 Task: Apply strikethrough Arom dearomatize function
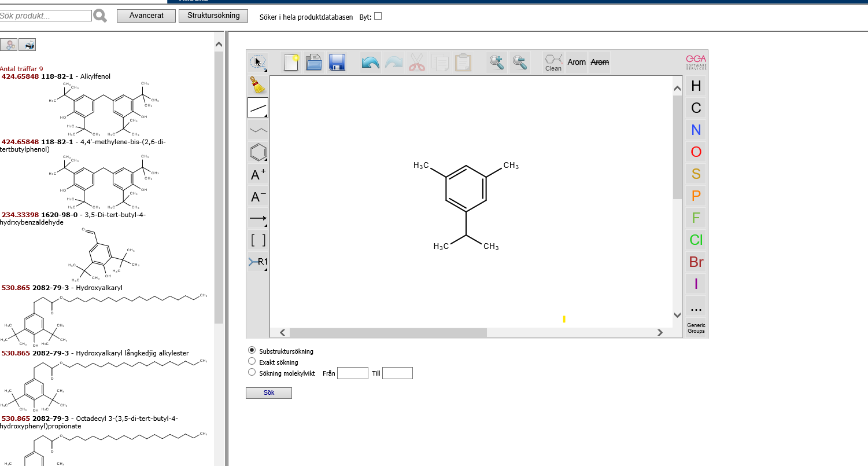pos(600,62)
